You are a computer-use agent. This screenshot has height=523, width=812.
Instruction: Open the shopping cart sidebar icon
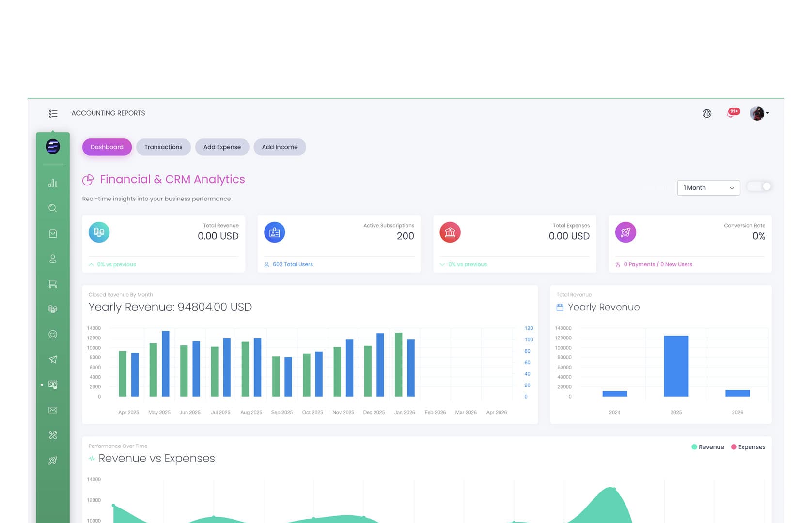pos(53,284)
